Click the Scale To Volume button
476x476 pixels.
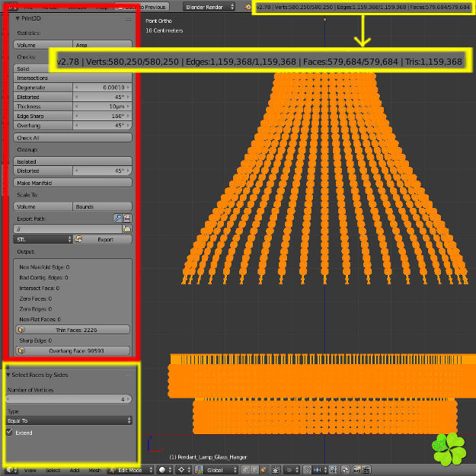pyautogui.click(x=43, y=206)
